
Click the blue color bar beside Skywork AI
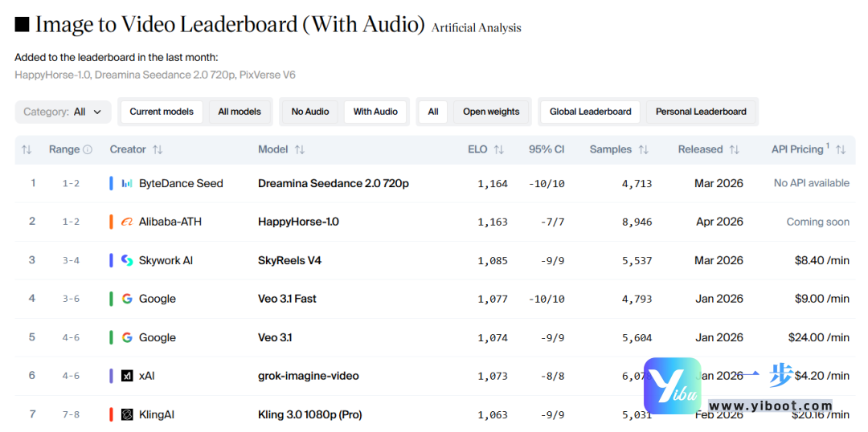click(111, 260)
